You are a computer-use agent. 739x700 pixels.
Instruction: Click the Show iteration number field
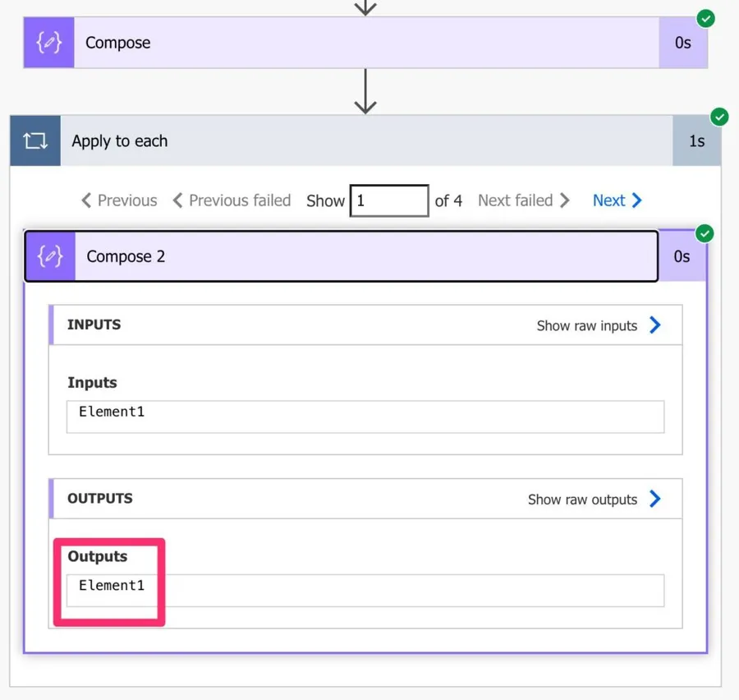tap(389, 200)
